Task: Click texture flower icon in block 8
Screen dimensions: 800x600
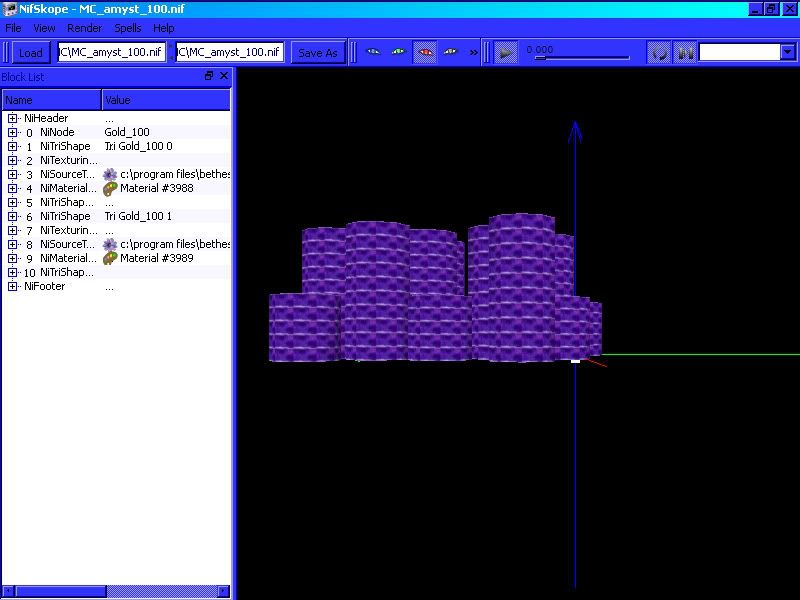Action: pos(110,245)
